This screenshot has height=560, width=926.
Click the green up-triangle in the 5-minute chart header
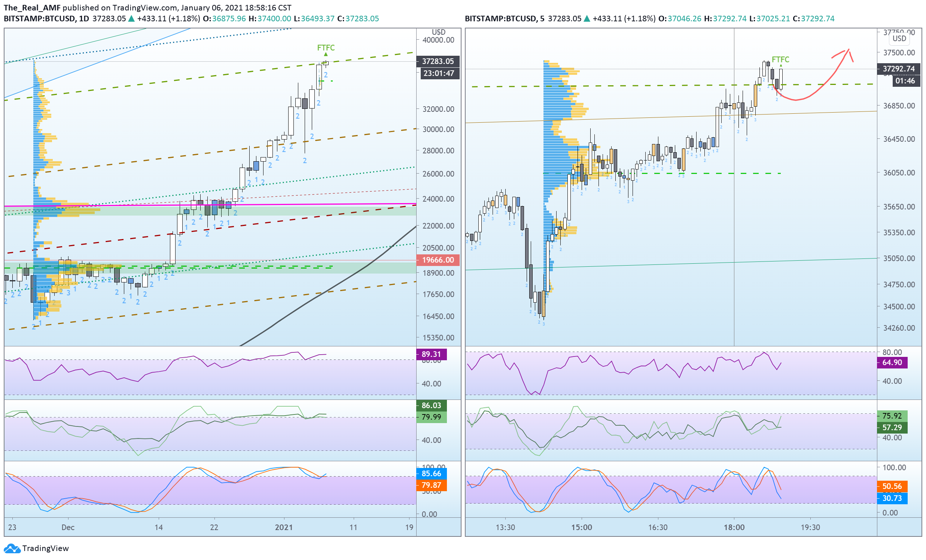click(x=587, y=18)
